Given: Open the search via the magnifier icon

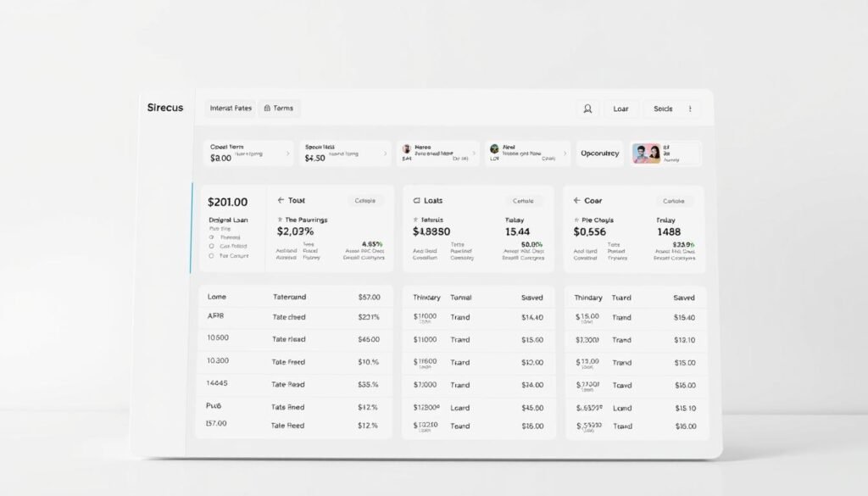Looking at the screenshot, I should [x=587, y=109].
